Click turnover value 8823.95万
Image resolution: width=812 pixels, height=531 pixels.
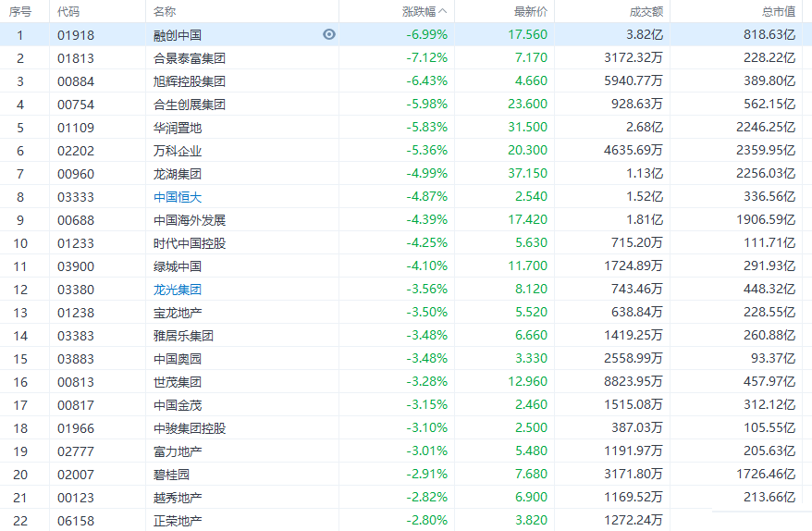(x=634, y=381)
